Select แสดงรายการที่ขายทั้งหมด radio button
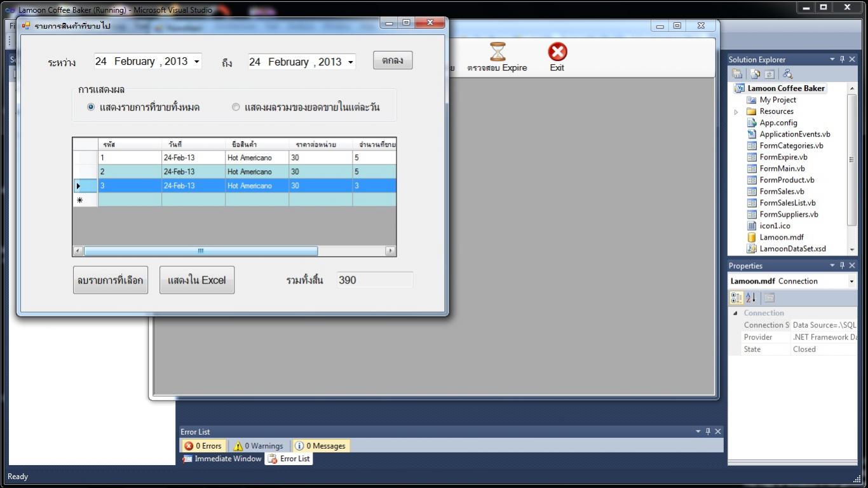This screenshot has height=488, width=868. coord(91,107)
